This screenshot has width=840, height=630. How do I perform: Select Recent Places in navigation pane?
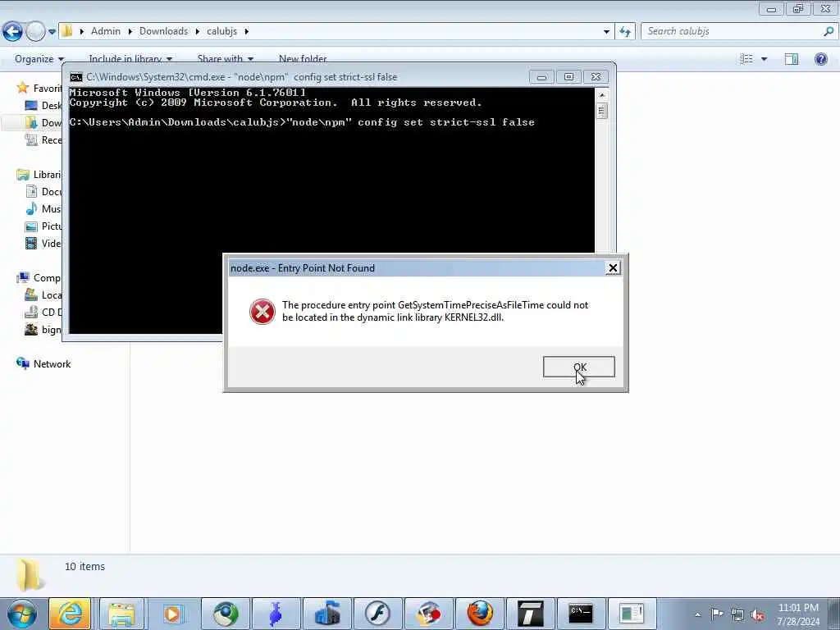[43, 139]
